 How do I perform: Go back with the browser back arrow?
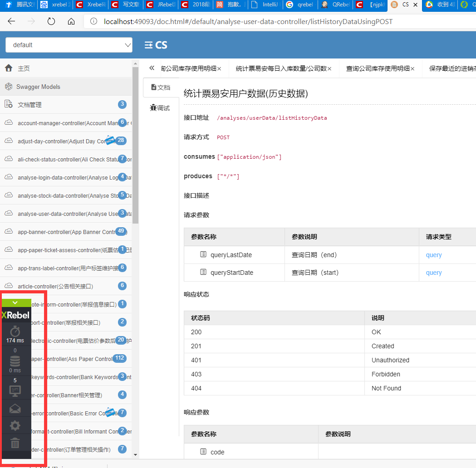11,21
